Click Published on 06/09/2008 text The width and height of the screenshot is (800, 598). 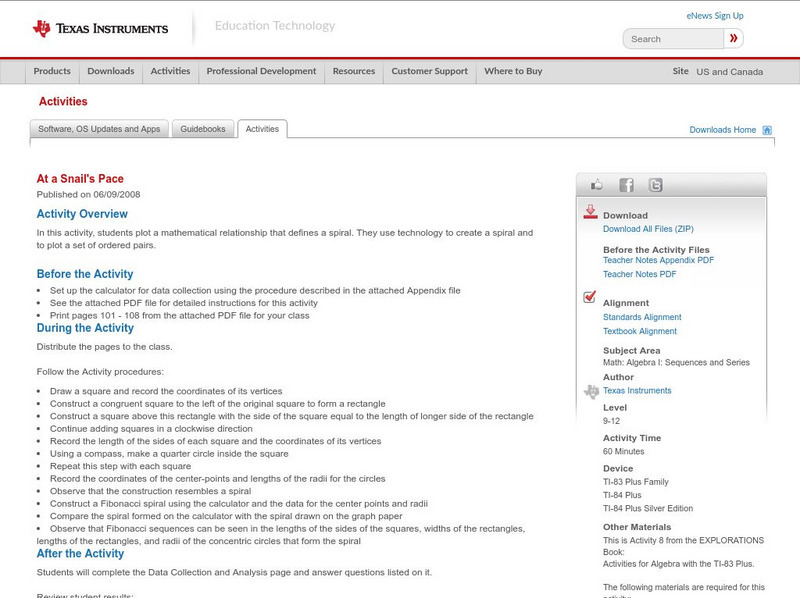click(x=88, y=194)
